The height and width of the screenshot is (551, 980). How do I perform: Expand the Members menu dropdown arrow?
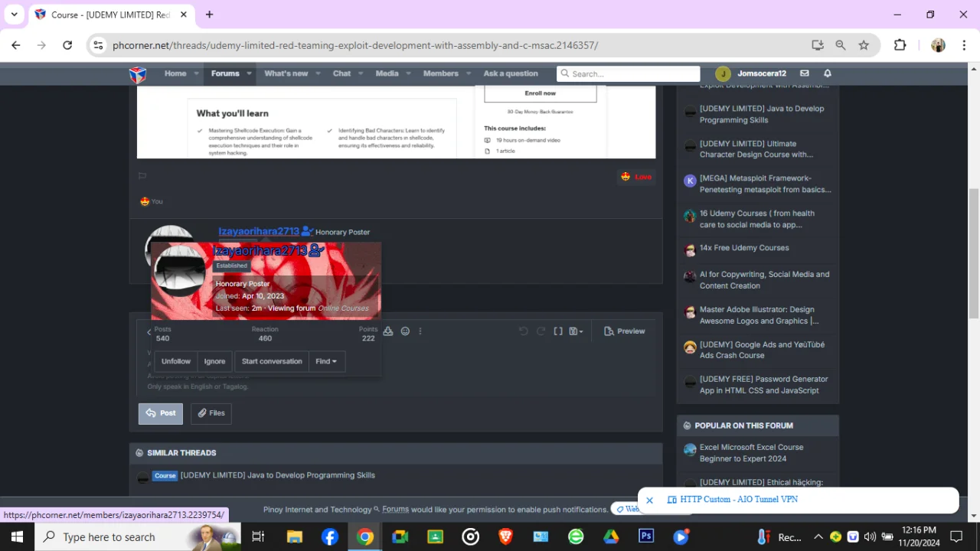467,74
